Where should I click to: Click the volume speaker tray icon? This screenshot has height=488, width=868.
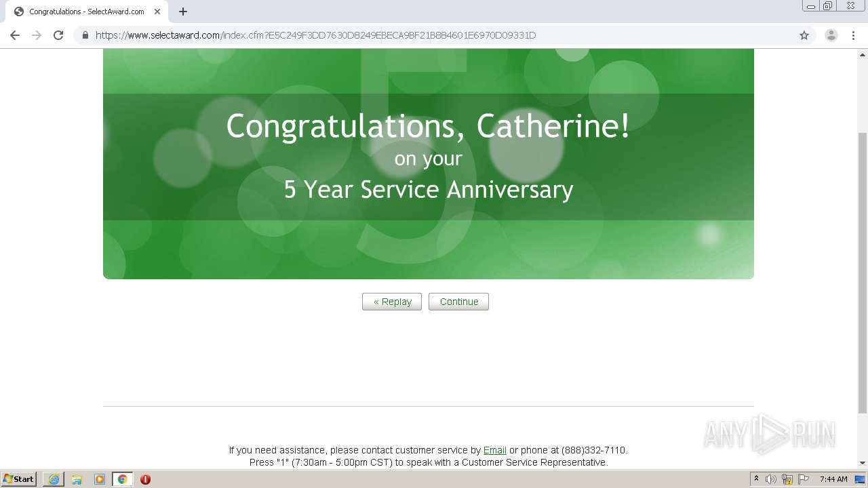[771, 479]
